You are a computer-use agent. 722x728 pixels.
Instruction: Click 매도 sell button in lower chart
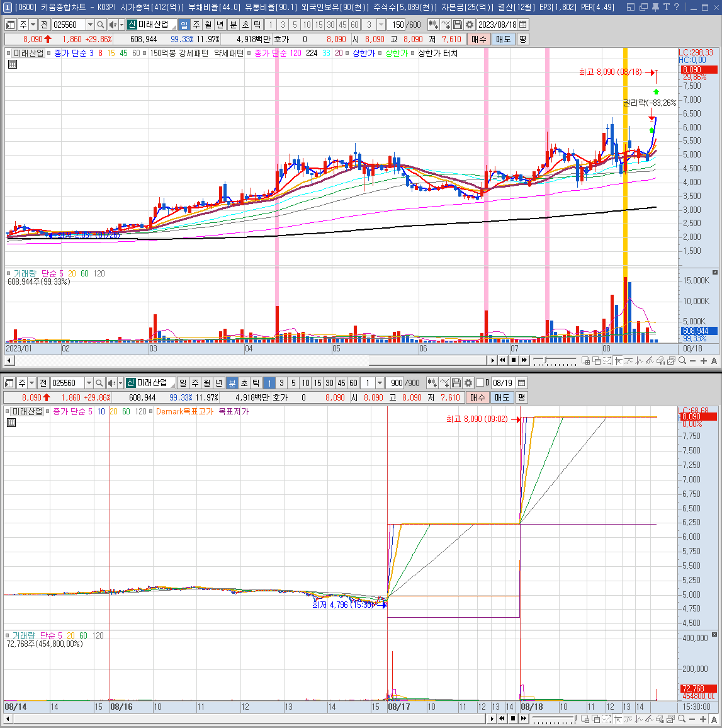(x=502, y=398)
